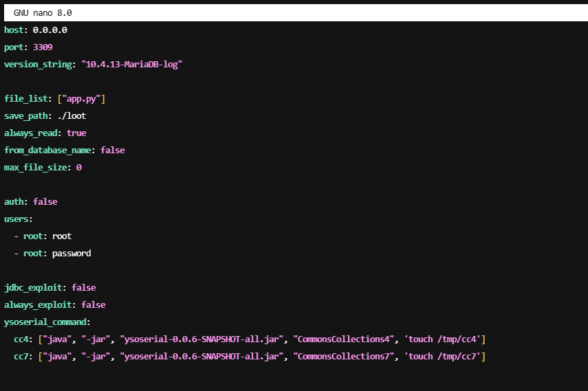Place cursor on host value 0.0.0.0
The height and width of the screenshot is (391, 588).
pos(50,30)
